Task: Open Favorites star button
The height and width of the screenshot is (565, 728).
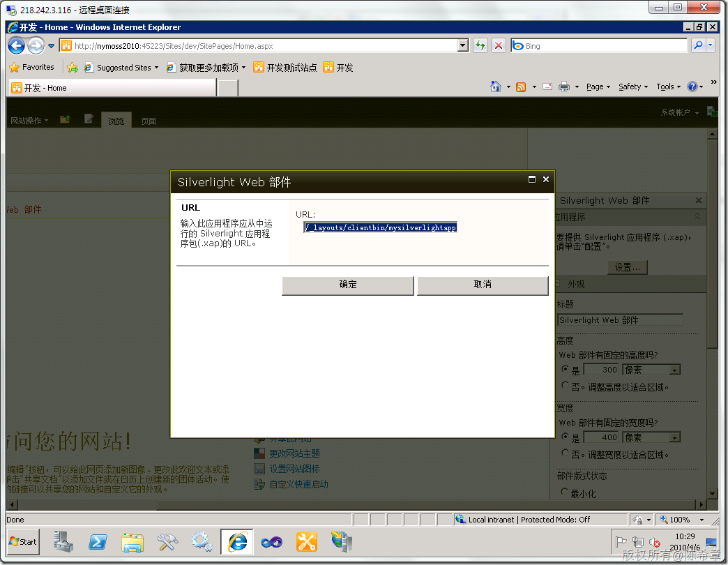Action: click(x=31, y=68)
